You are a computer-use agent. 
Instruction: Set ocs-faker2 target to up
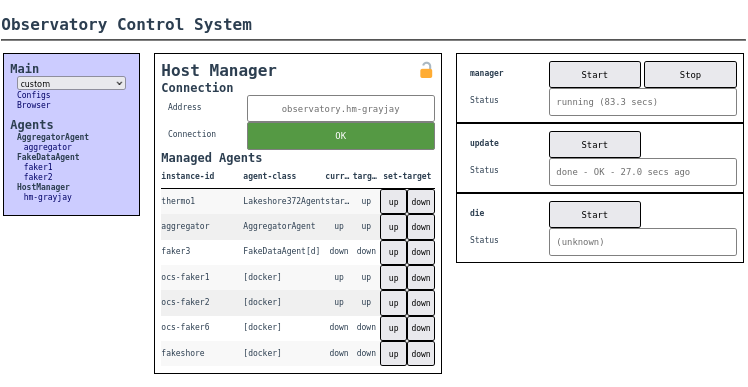click(x=393, y=303)
